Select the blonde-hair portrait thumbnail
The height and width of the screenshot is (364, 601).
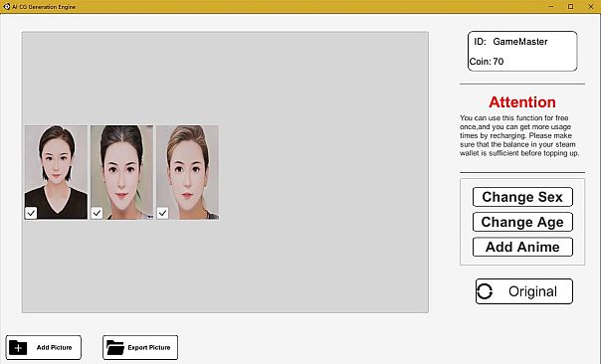[x=188, y=172]
